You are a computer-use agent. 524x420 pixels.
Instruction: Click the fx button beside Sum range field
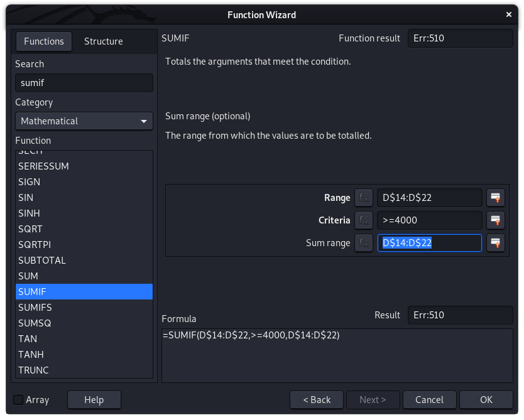tap(364, 243)
